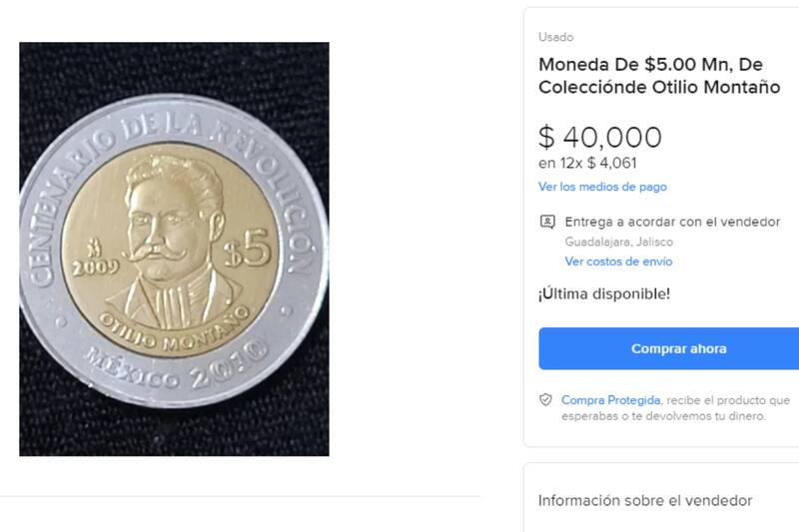Click Información sobre el vendedor heading
The image size is (799, 532).
[644, 500]
